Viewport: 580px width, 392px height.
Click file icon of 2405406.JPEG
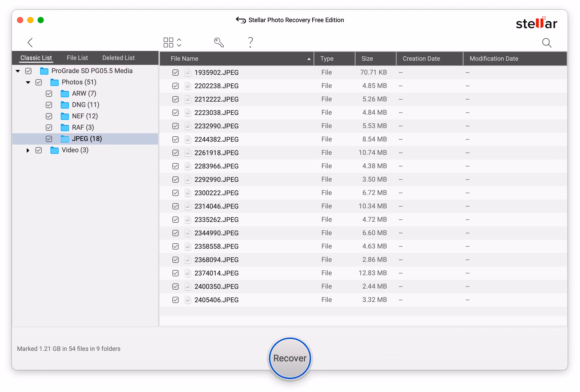188,300
